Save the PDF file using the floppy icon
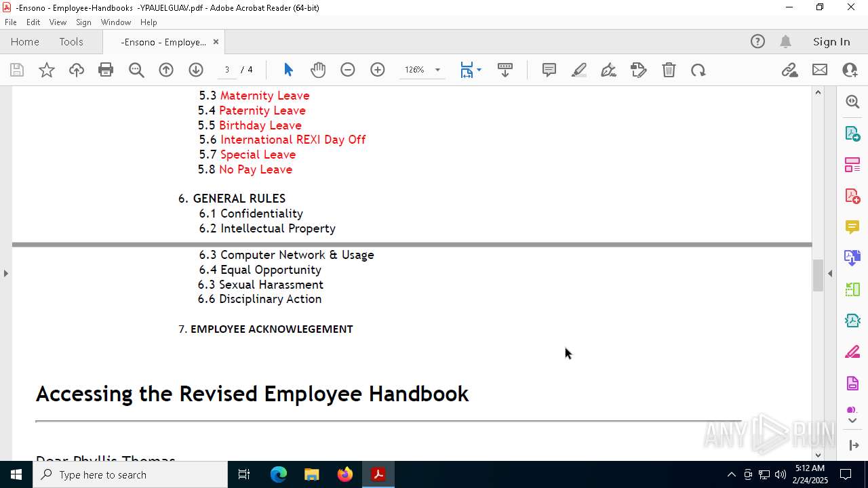The width and height of the screenshot is (868, 488). click(x=17, y=70)
